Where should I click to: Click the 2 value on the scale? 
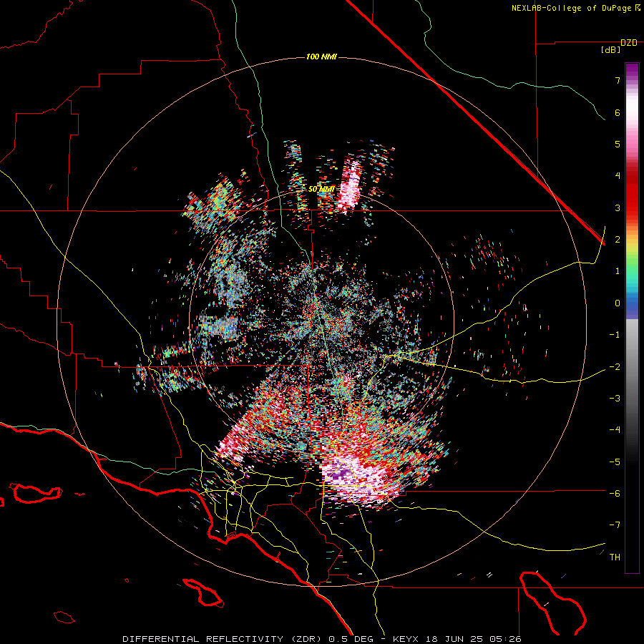tap(618, 240)
